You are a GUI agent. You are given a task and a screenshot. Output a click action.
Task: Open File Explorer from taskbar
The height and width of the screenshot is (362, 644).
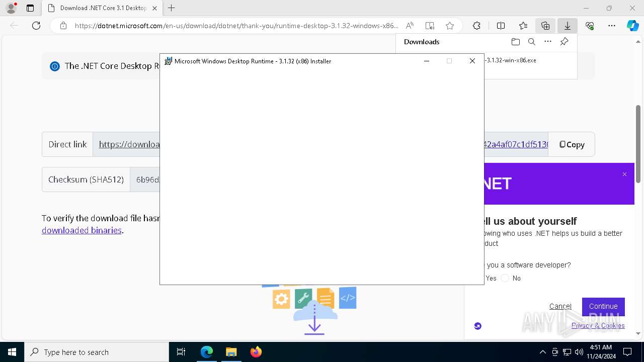pos(231,352)
